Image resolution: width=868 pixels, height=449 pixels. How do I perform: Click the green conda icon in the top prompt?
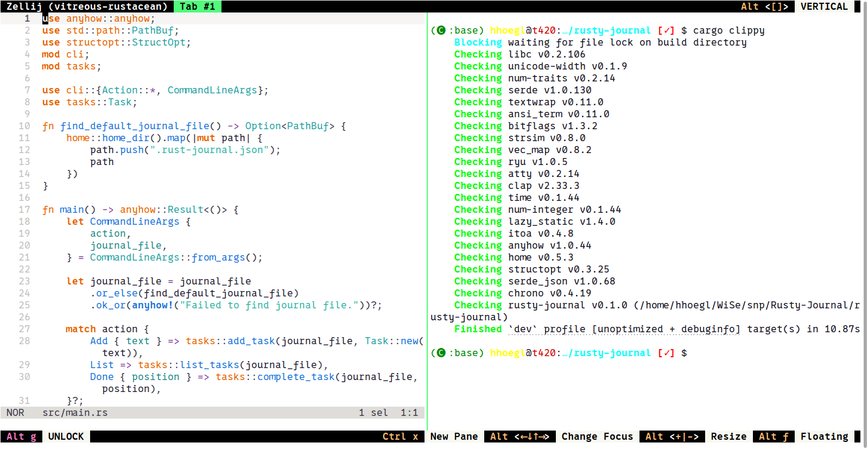pos(441,30)
